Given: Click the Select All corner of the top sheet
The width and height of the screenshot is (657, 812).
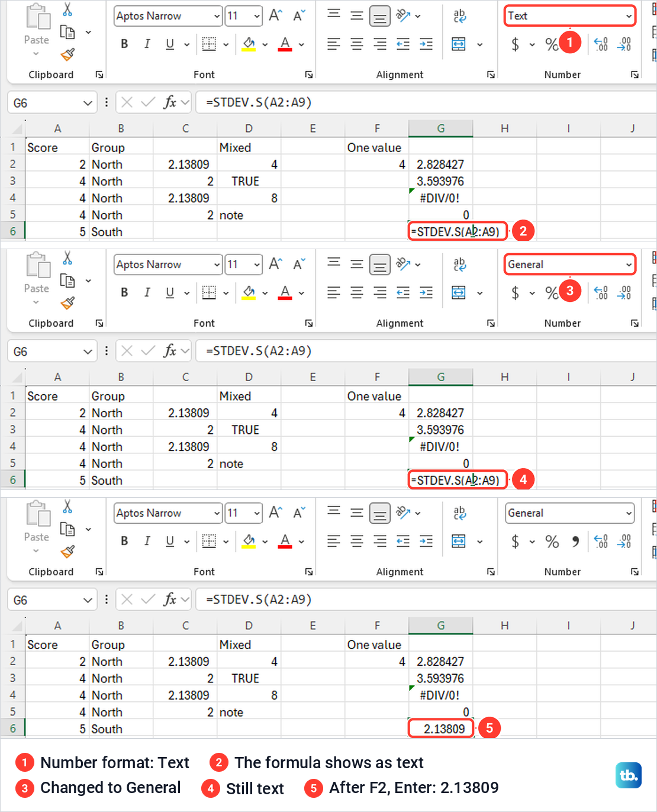Looking at the screenshot, I should (x=17, y=128).
